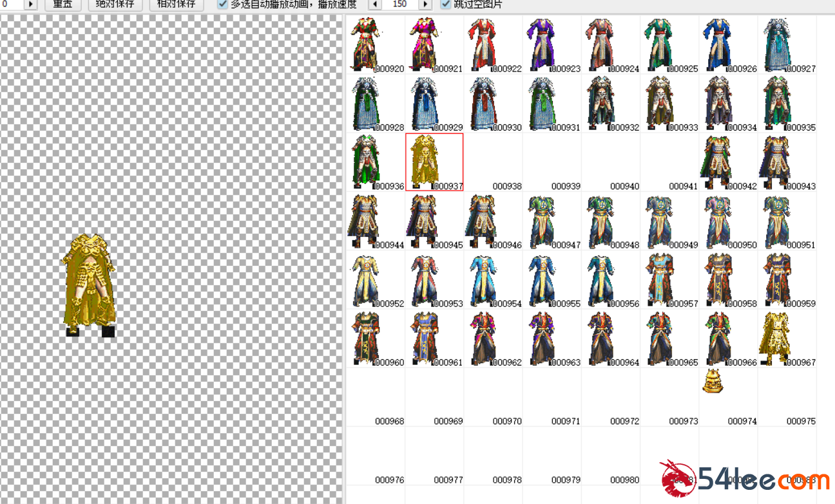Select thumbnail 000935 green skeleton armor

coord(787,103)
